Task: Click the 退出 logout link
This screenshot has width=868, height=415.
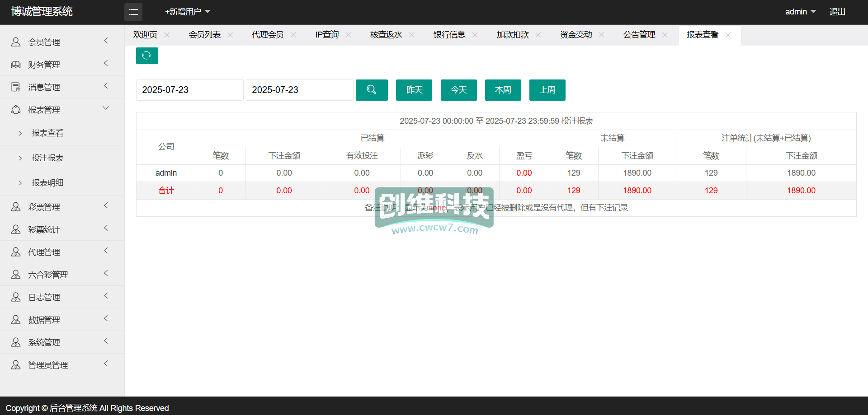Action: 837,12
